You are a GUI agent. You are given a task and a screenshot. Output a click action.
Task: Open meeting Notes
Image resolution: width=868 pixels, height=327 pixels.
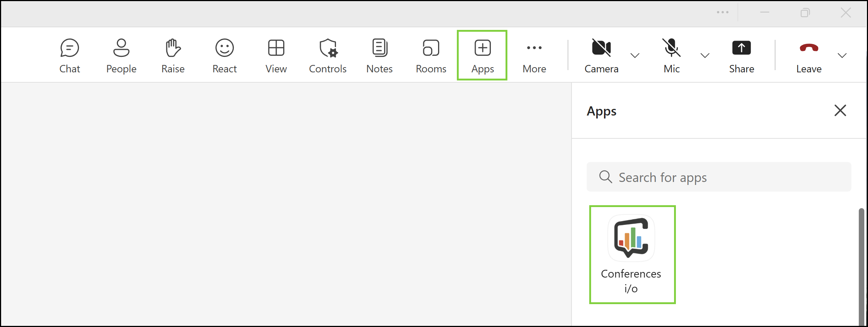click(x=379, y=56)
